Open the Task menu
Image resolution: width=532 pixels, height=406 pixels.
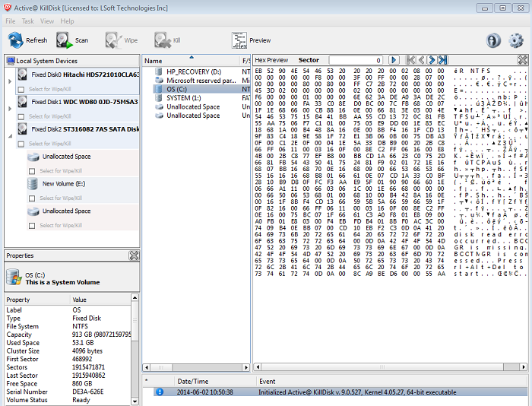[28, 21]
